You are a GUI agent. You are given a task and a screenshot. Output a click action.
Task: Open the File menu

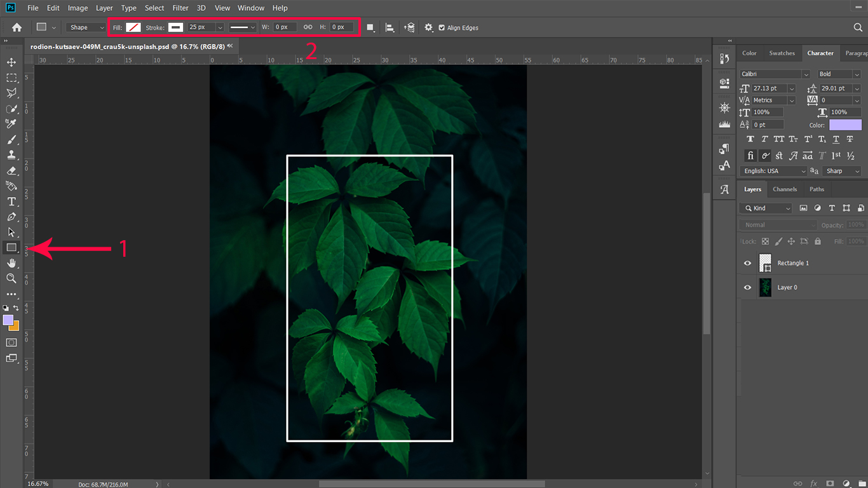[x=33, y=8]
